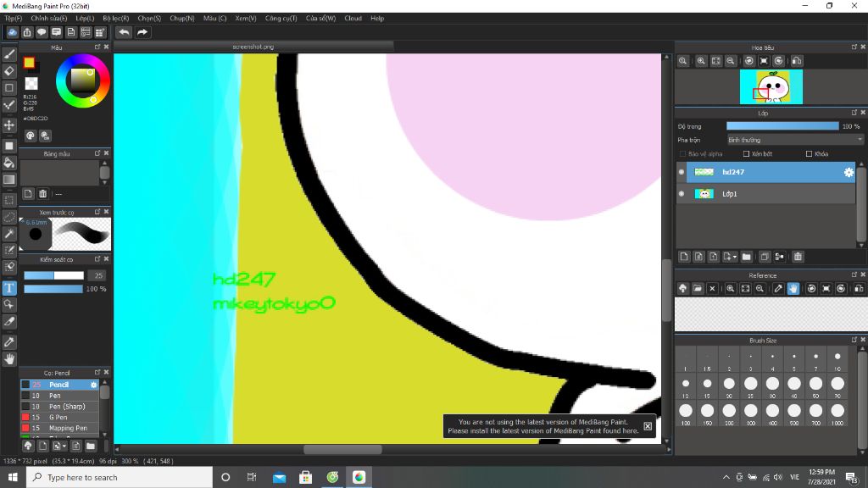Click the Navigator preview thumbnail

771,87
